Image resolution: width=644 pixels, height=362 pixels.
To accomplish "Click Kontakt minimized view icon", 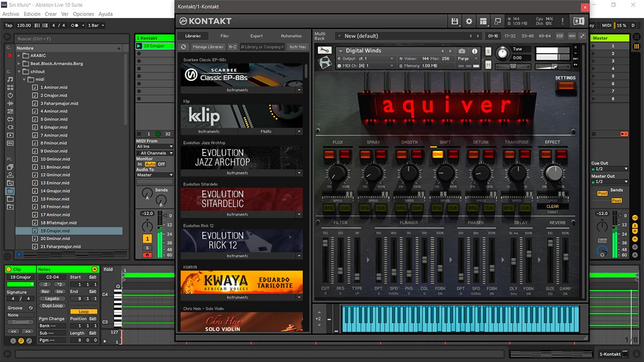I will [x=497, y=21].
